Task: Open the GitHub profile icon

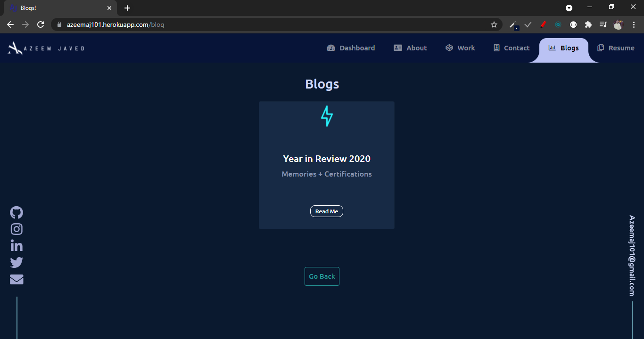Action: click(17, 212)
